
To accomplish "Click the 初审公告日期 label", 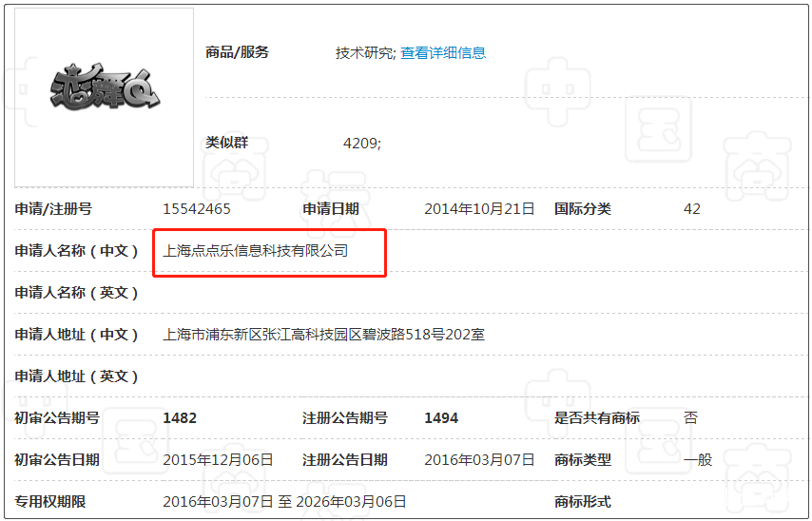I will [x=57, y=460].
